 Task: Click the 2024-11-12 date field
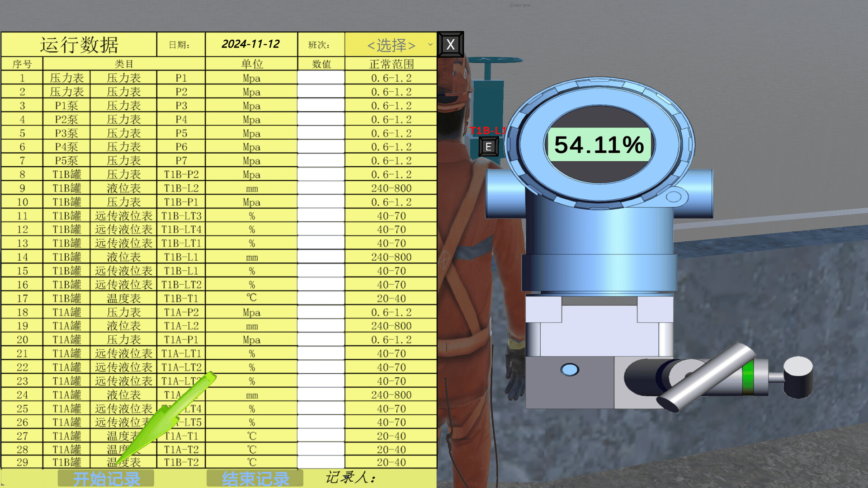(x=251, y=44)
